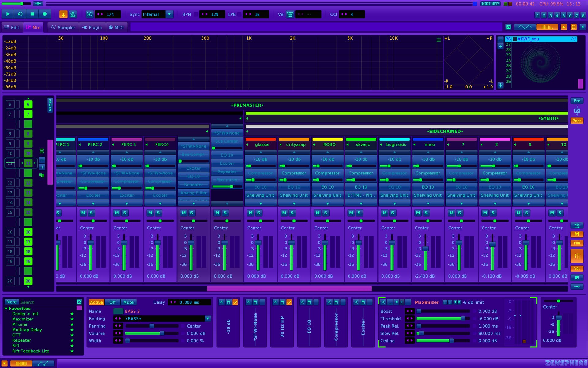The height and width of the screenshot is (368, 588).
Task: Click the More button in device browser
Action: [11, 302]
